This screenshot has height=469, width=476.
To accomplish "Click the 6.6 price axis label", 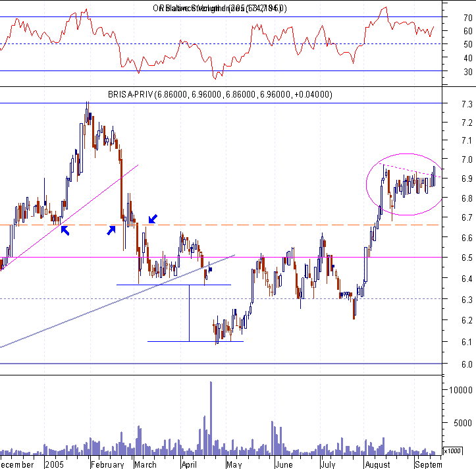I will tap(467, 238).
